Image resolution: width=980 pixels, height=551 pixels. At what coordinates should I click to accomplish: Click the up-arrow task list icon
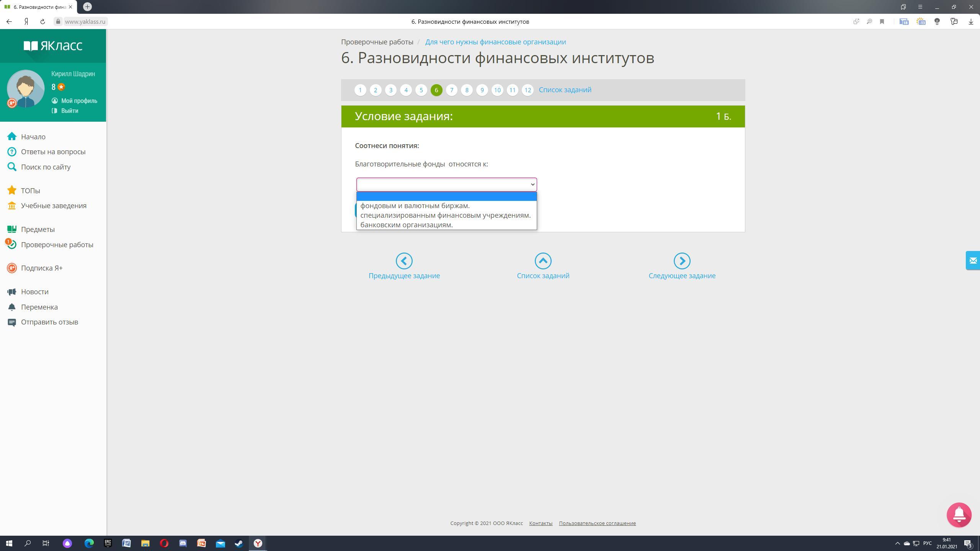coord(543,261)
